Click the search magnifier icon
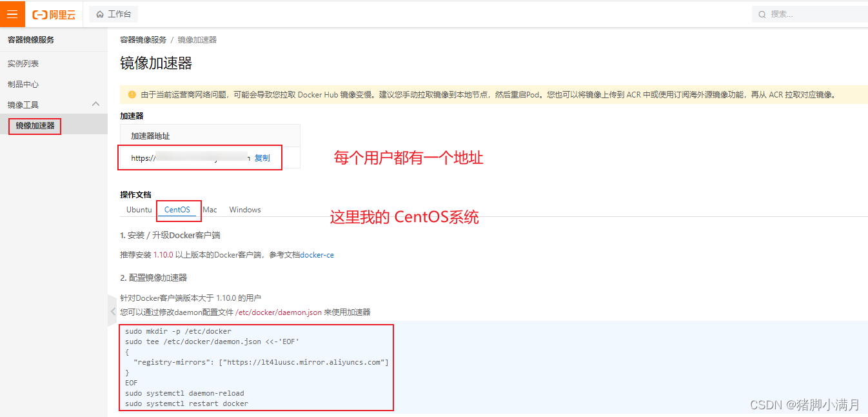868x417 pixels. (x=763, y=14)
